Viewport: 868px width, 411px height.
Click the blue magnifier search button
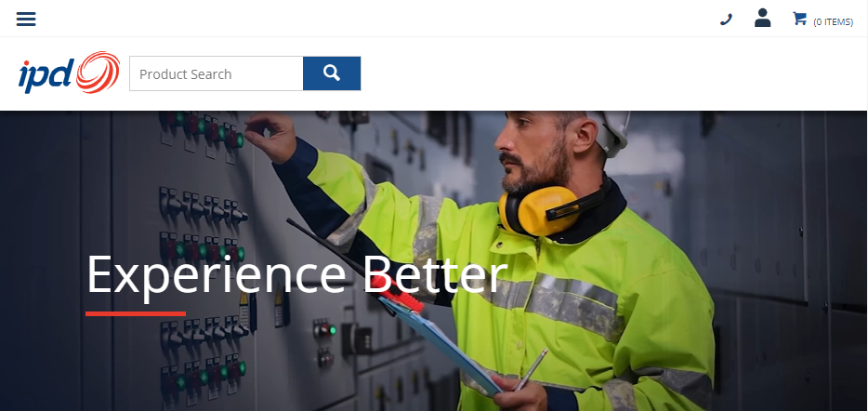[x=332, y=73]
